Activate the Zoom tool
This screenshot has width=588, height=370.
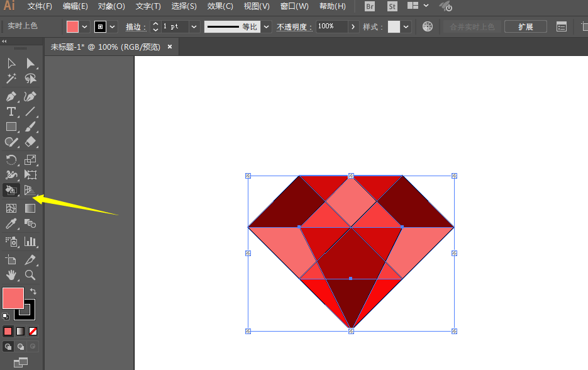30,275
